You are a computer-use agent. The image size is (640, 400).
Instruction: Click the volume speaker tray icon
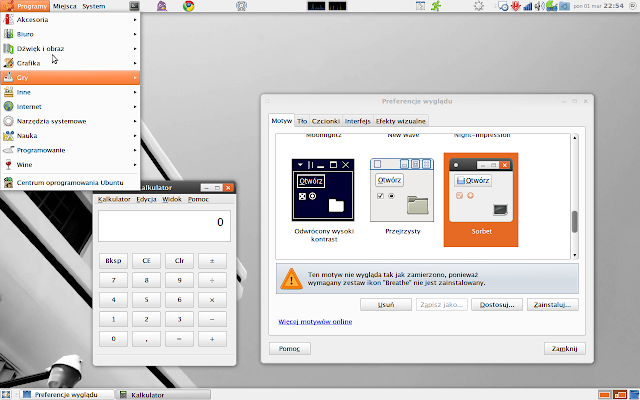click(x=539, y=6)
